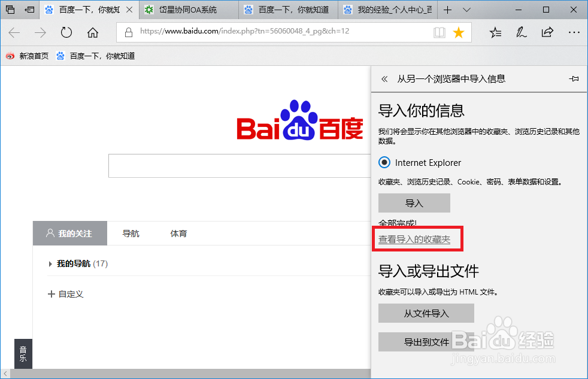Click + 自定义
Viewport: 588px width, 379px height.
click(x=66, y=294)
